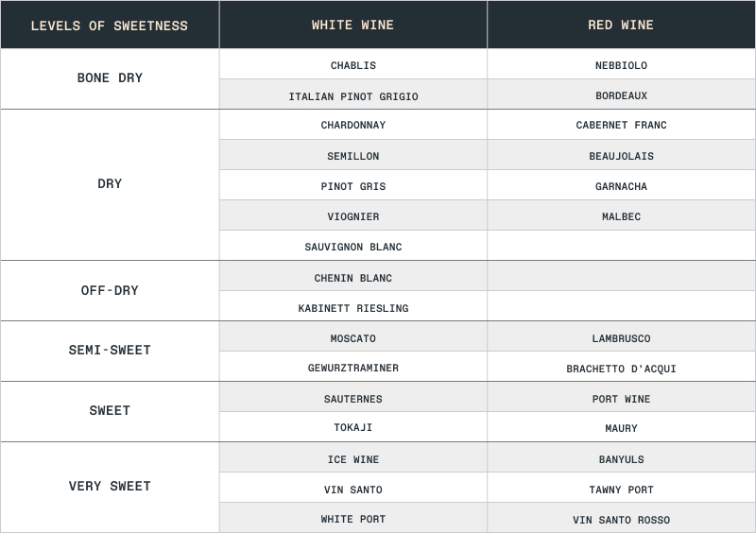756x533 pixels.
Task: Click the Kabinett Riesling cell
Action: click(x=352, y=306)
